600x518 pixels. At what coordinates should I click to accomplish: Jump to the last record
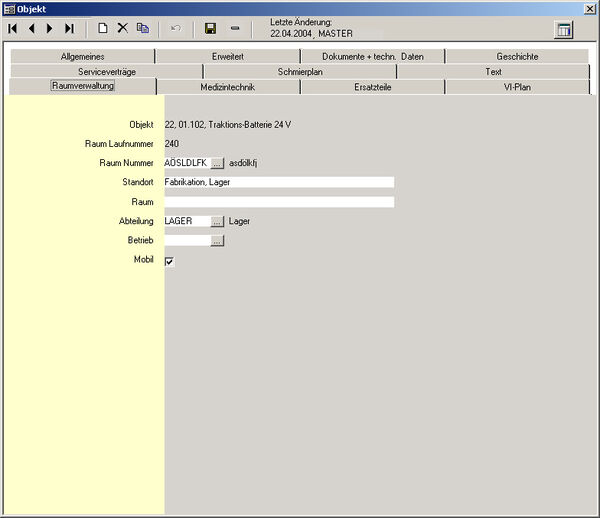coord(69,28)
